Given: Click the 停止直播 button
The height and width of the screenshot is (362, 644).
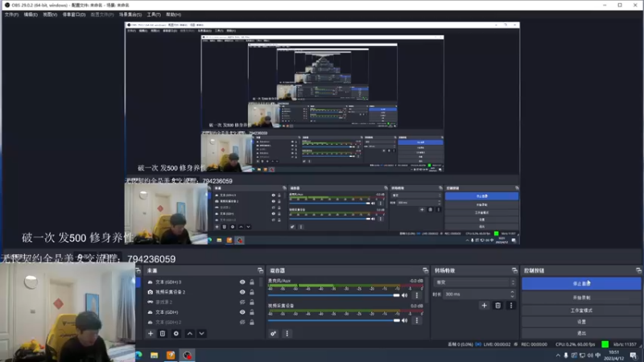Looking at the screenshot, I should (x=581, y=284).
